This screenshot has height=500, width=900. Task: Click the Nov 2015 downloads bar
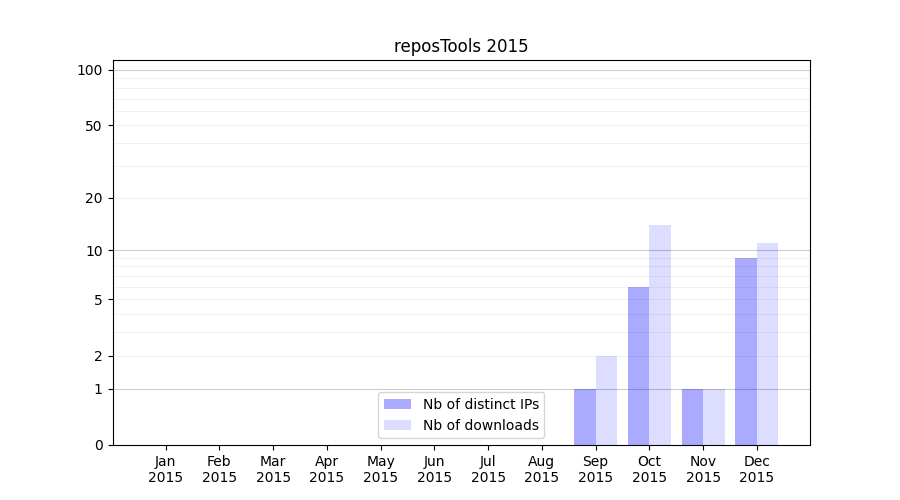(714, 417)
